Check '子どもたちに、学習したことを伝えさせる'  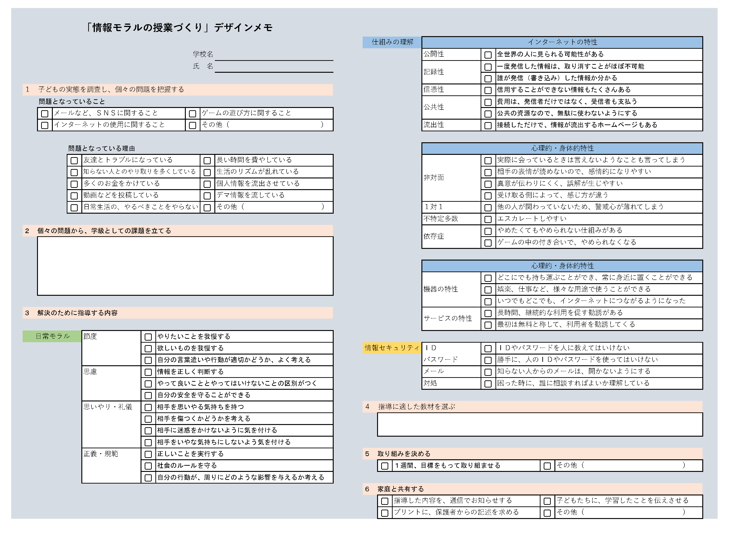(x=548, y=501)
